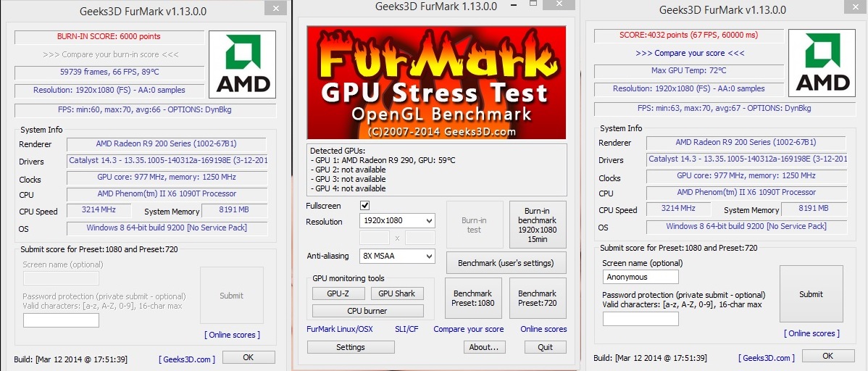
Task: Click the About... button
Action: pyautogui.click(x=485, y=347)
